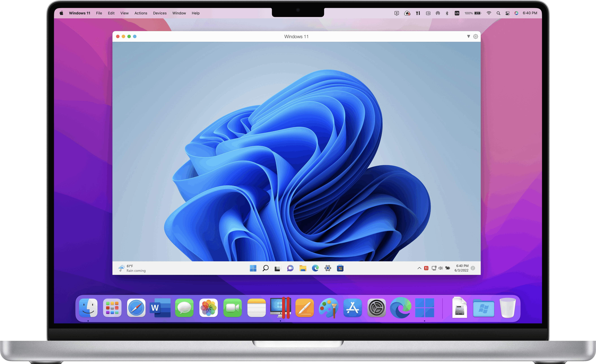Image resolution: width=596 pixels, height=364 pixels.
Task: Click the Windows battery tray icon
Action: [x=448, y=268]
